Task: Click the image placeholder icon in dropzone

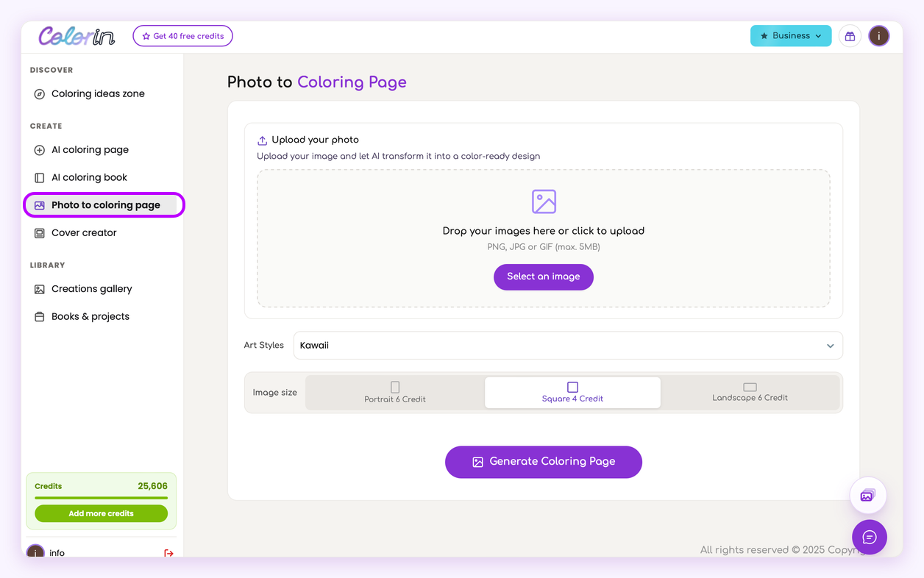Action: point(544,201)
